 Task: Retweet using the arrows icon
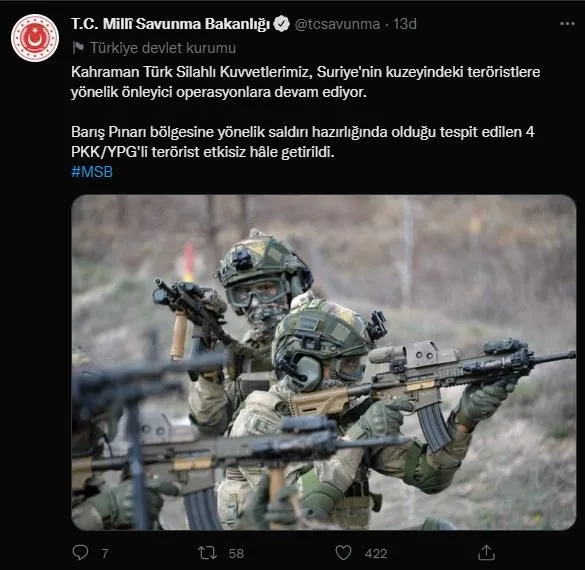(207, 552)
